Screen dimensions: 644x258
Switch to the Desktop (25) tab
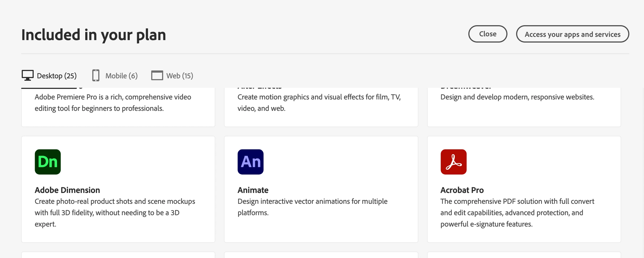(49, 76)
